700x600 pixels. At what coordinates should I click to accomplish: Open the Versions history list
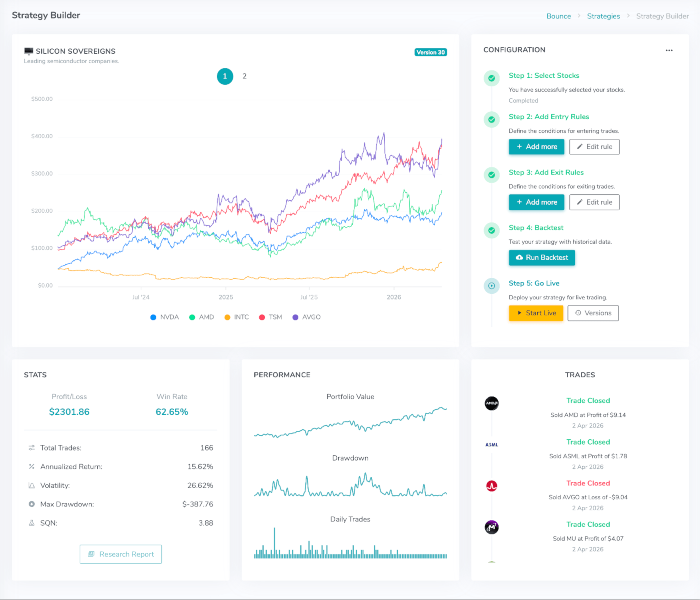click(x=593, y=313)
